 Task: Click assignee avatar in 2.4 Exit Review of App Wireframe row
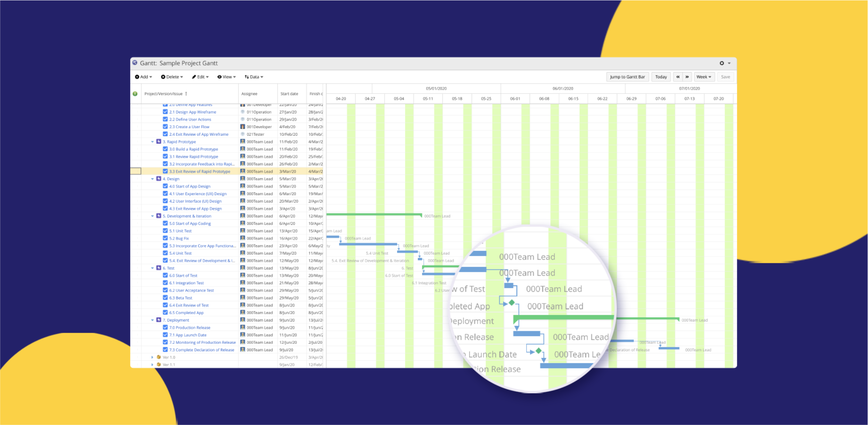(x=243, y=134)
